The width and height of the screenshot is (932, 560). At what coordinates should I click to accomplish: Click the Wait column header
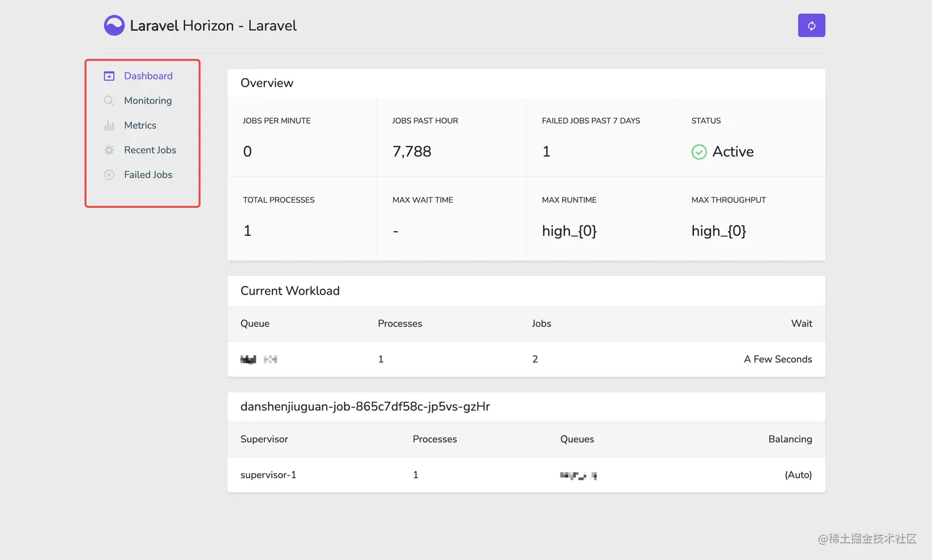[801, 323]
